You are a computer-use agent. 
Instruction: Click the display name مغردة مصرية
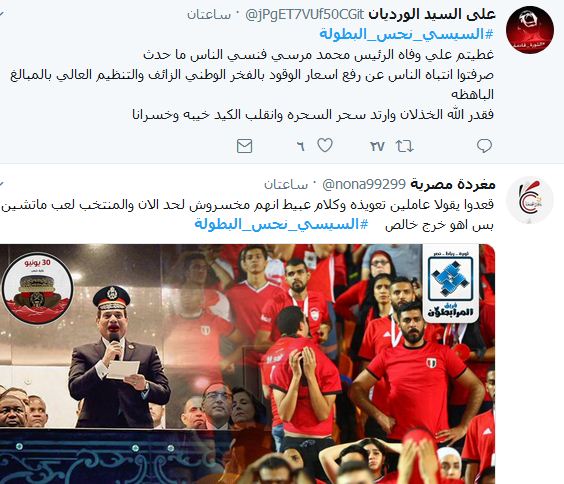pos(453,184)
